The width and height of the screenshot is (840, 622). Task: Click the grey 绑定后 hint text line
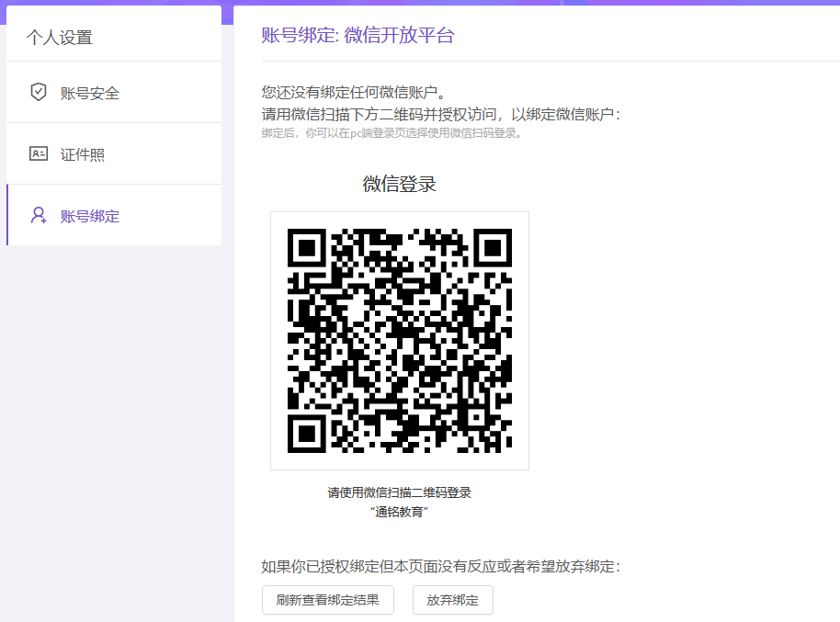[x=392, y=132]
